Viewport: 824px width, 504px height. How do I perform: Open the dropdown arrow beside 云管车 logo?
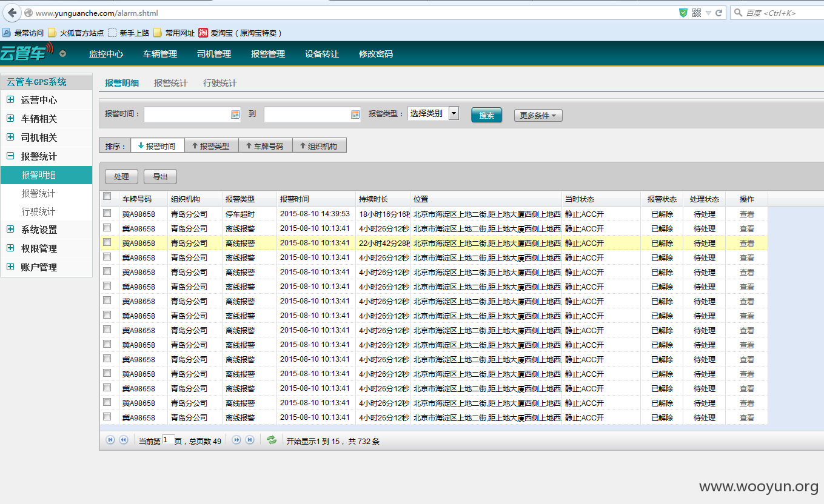(x=63, y=54)
